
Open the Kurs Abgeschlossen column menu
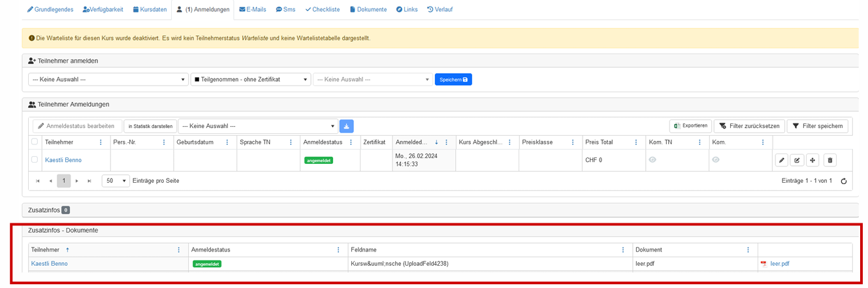click(509, 142)
